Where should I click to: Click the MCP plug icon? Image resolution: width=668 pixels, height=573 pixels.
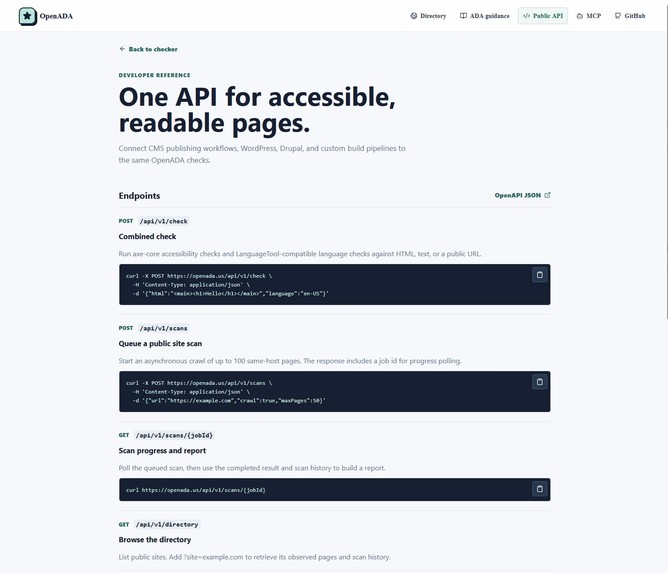(579, 16)
